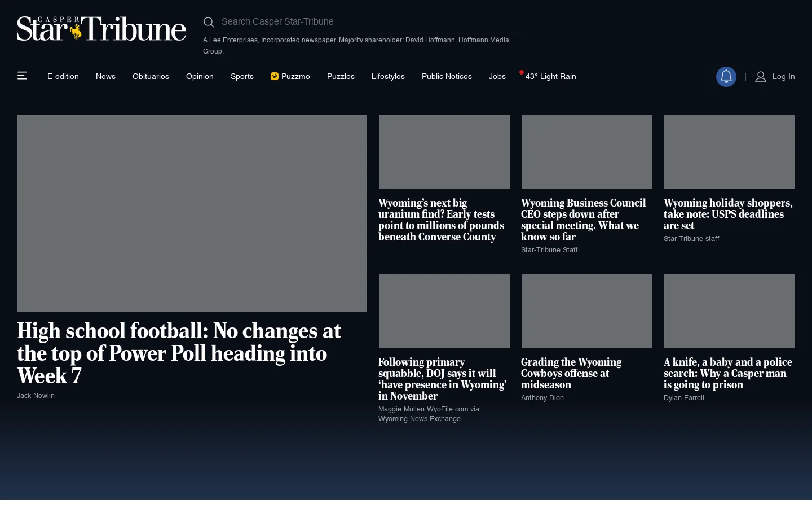Click the Maggie Mullen WyoFile.com byline
The image size is (812, 508).
tap(429, 414)
